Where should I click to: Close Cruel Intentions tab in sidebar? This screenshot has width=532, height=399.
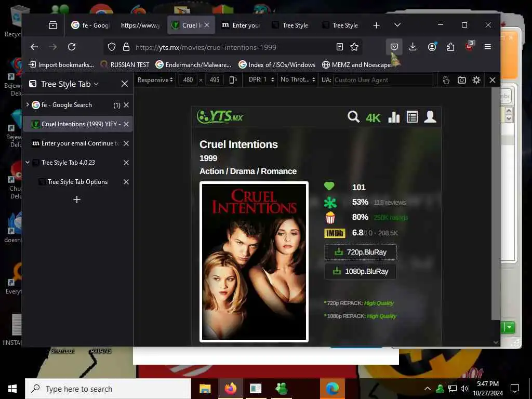pos(126,124)
